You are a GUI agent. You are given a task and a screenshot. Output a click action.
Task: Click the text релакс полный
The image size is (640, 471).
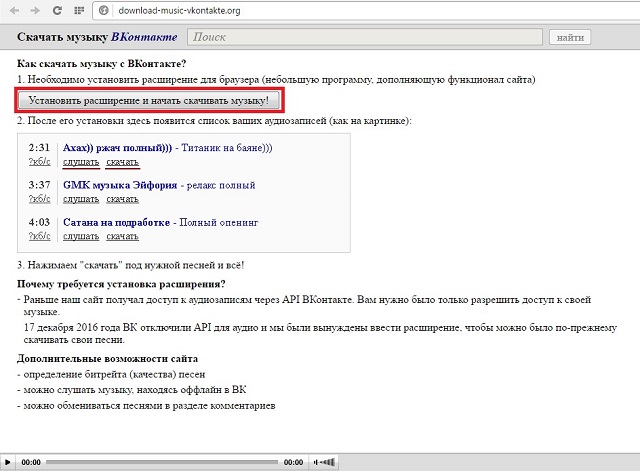(221, 185)
